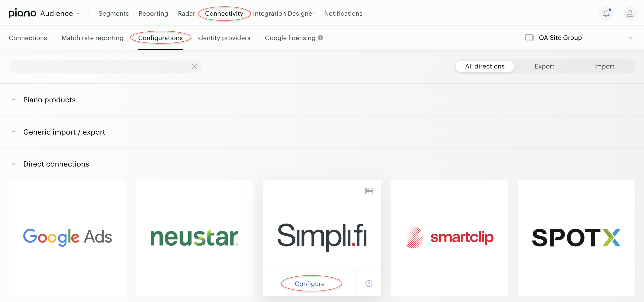
Task: Select the Configurations tab
Action: (160, 38)
